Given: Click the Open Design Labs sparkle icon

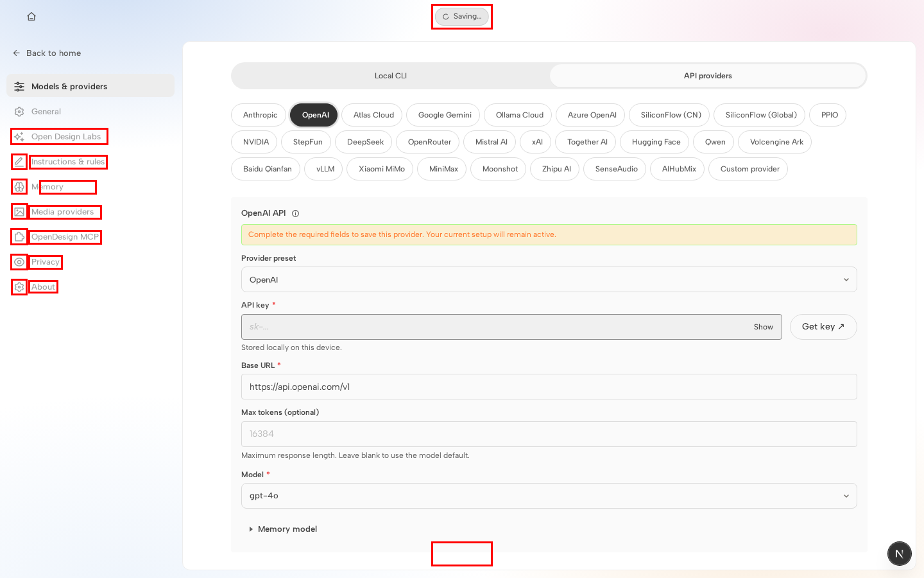Looking at the screenshot, I should [19, 137].
